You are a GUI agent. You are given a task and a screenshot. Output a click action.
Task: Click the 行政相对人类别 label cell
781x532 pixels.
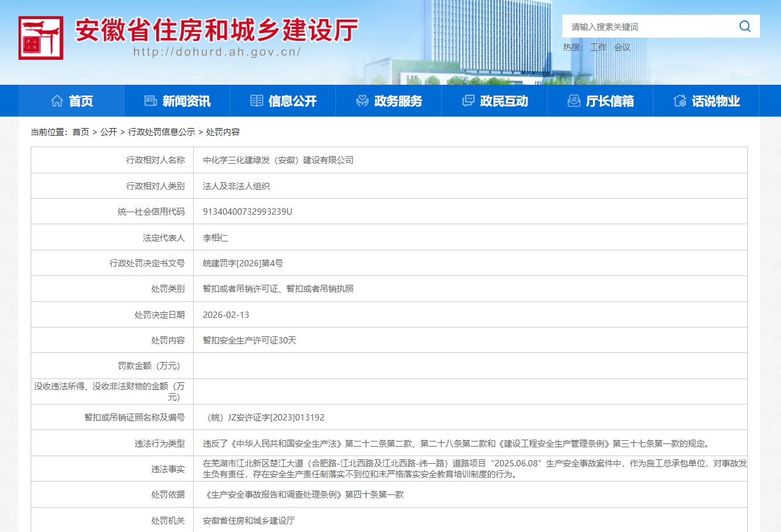click(x=112, y=186)
